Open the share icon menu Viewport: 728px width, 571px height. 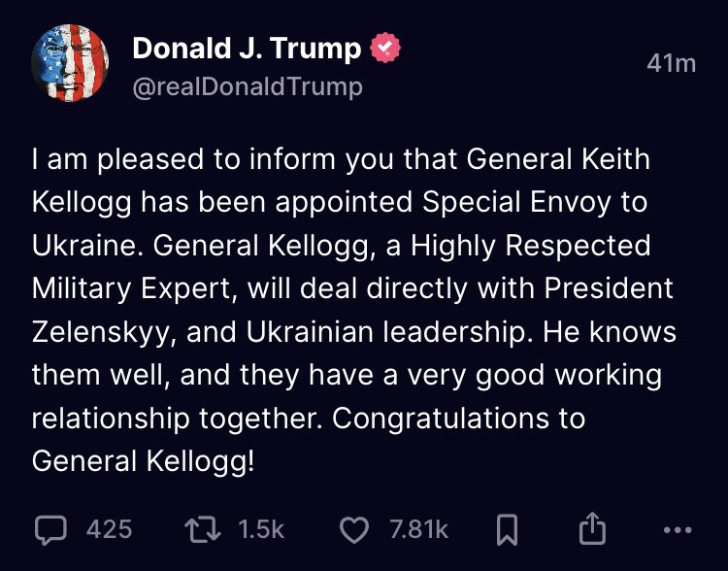(591, 529)
